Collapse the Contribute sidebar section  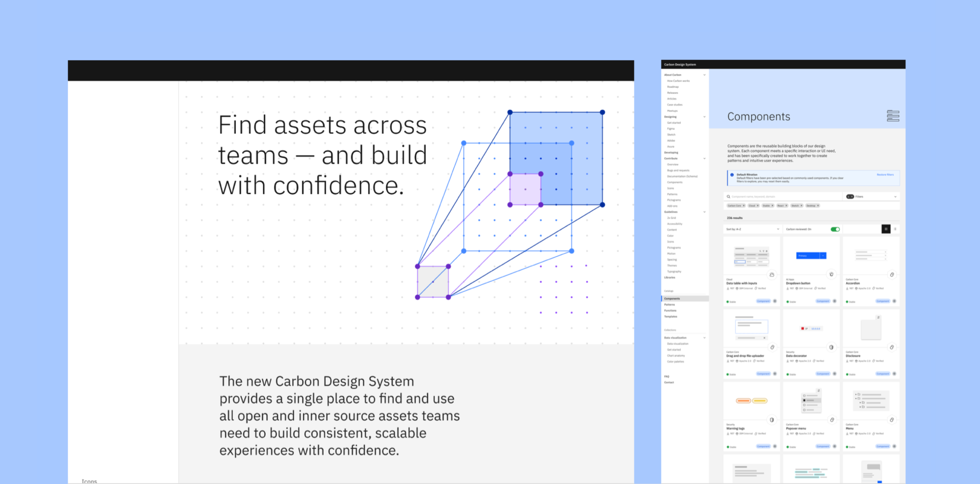704,159
